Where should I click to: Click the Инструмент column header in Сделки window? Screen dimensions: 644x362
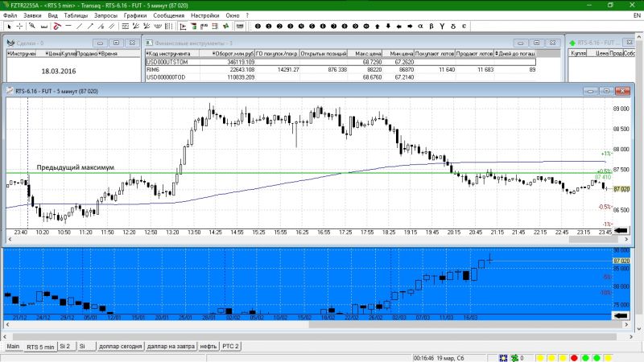[23, 53]
